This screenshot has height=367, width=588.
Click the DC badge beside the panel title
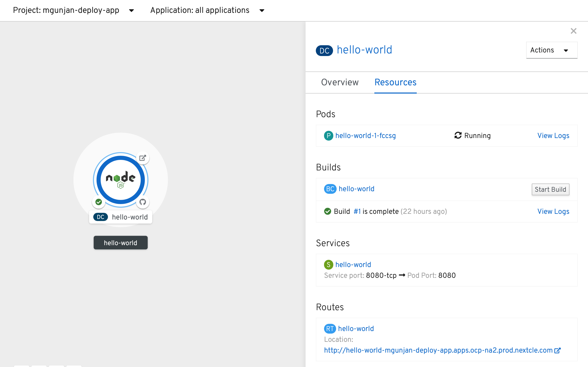click(324, 50)
